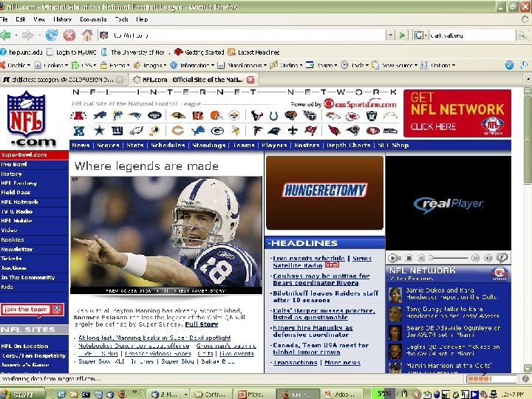
Task: Select the Dallas Cowboys star logo
Action: point(99,130)
